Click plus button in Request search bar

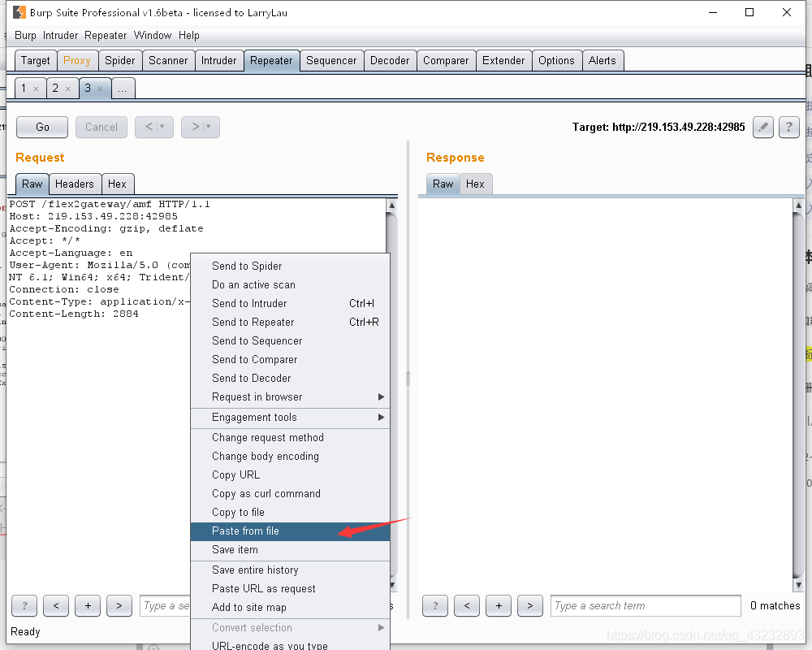click(x=88, y=605)
